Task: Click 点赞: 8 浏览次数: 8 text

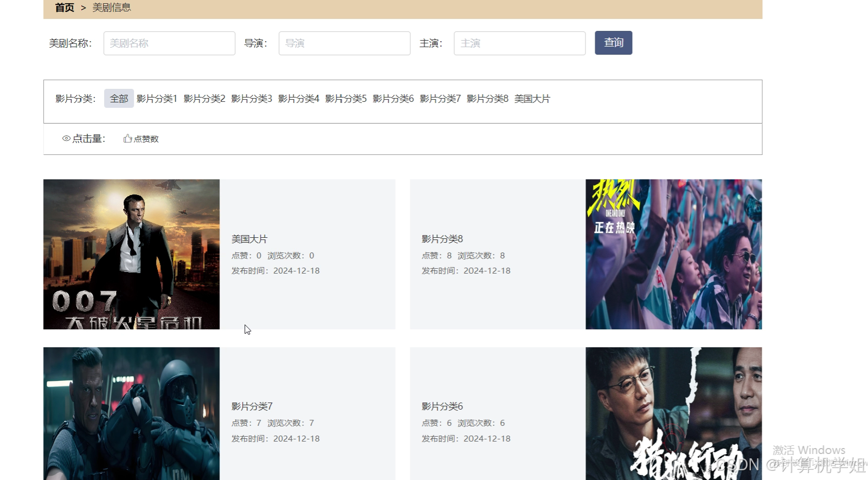Action: [x=464, y=255]
